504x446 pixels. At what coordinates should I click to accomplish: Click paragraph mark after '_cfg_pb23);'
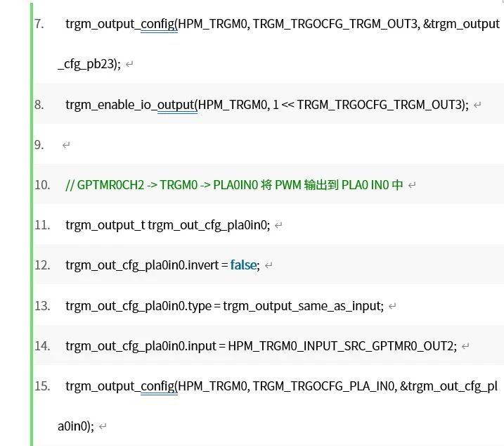pos(129,64)
